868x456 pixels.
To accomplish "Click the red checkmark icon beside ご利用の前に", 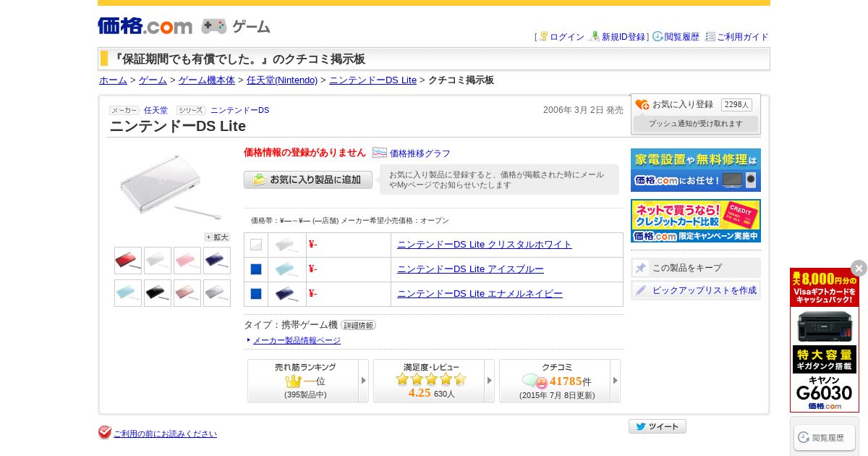I will click(x=105, y=432).
